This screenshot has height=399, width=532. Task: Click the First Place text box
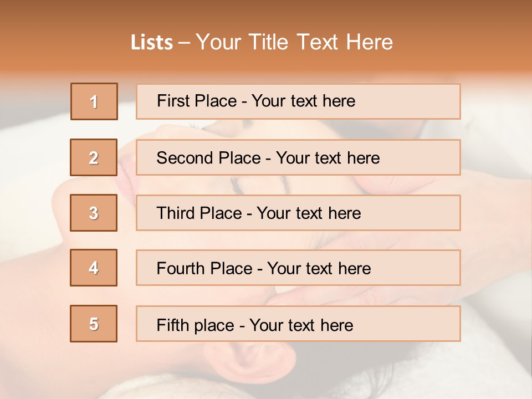coord(298,101)
